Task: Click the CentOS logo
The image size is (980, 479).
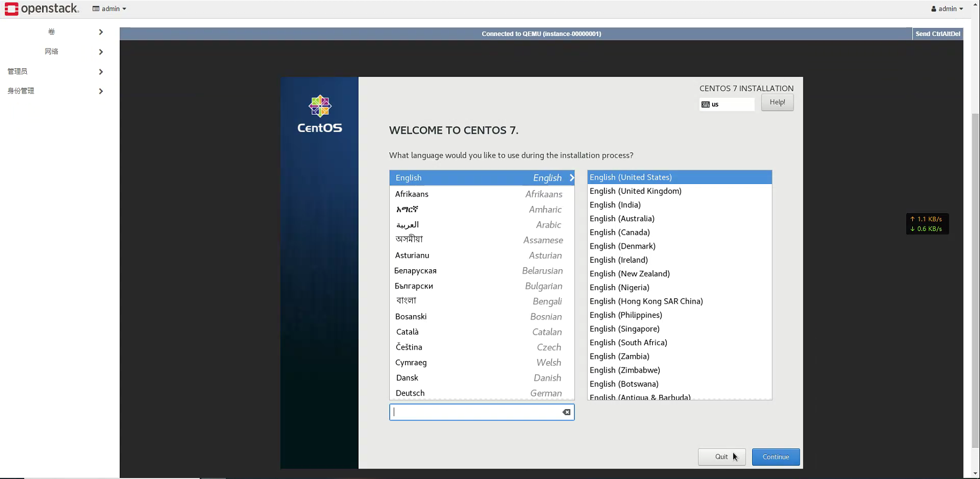Action: (320, 114)
